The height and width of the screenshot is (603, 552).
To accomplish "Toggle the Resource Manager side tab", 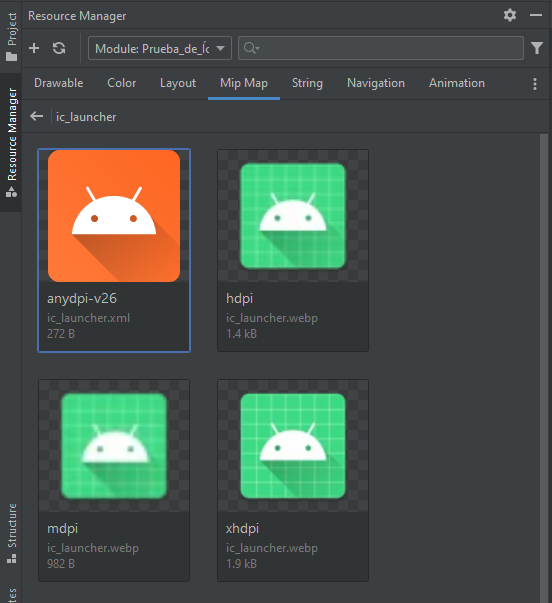I will 12,142.
